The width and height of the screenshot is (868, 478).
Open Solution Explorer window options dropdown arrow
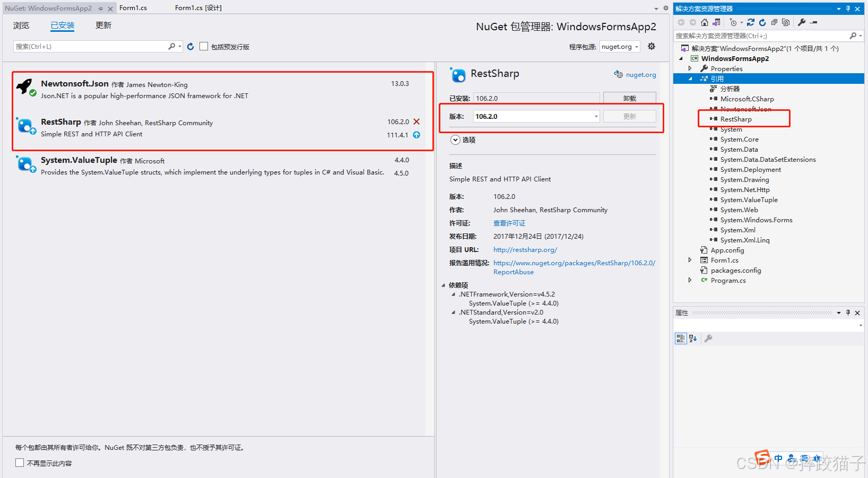[x=839, y=8]
